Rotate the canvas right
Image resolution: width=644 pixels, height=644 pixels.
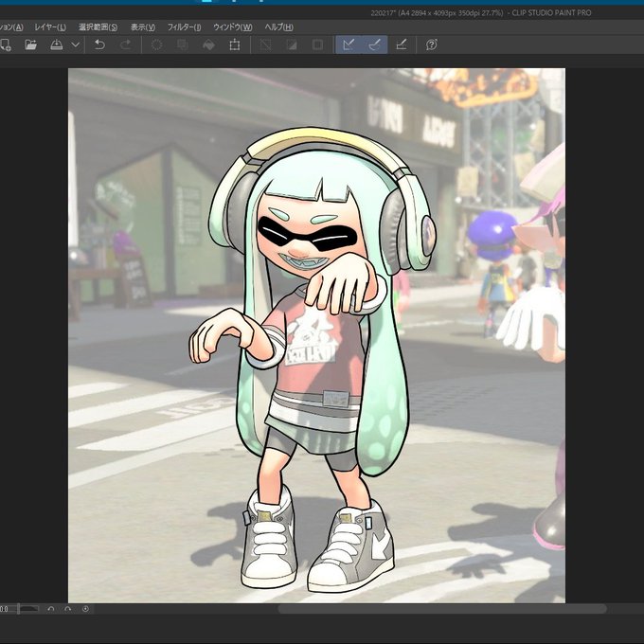point(68,609)
